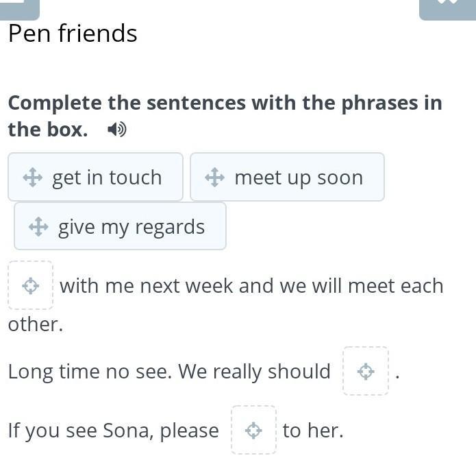Click the crosshair before "with me next week"
The height and width of the screenshot is (471, 476).
click(31, 286)
